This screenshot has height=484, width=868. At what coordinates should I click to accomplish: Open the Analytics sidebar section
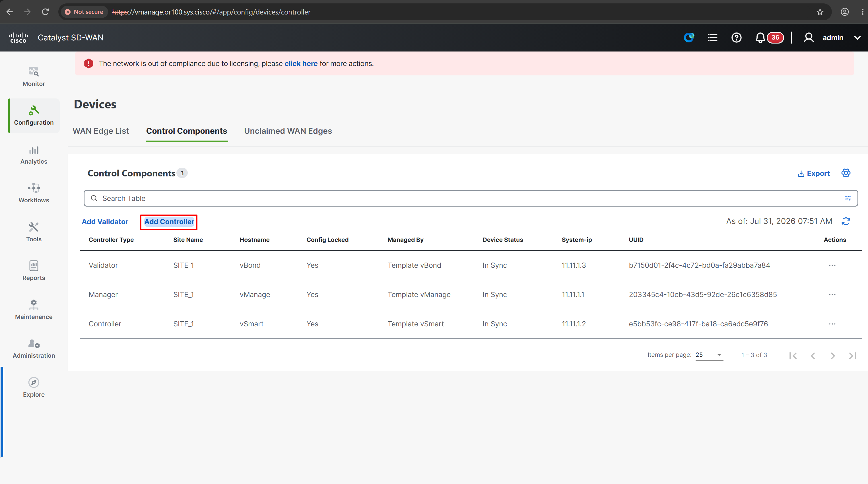[x=34, y=155]
